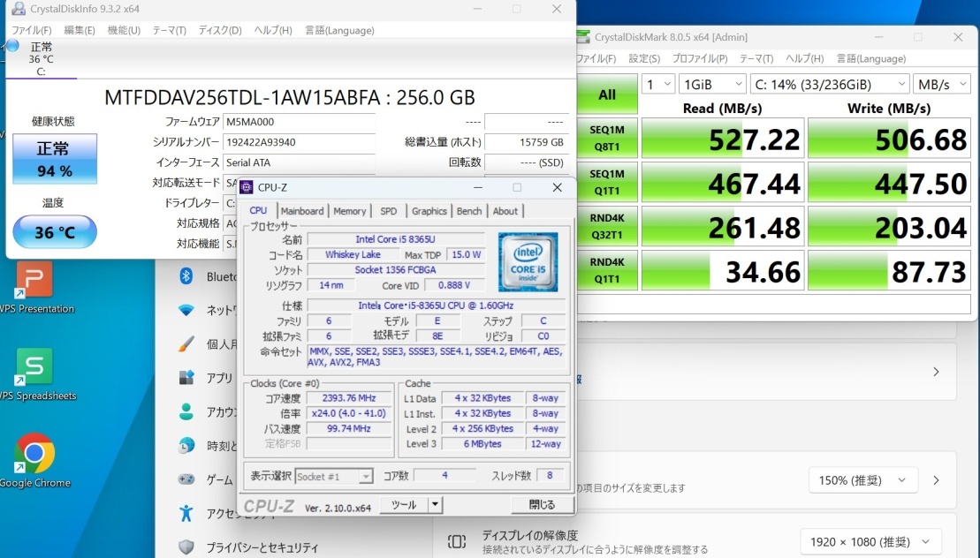
Task: Click the Serial ATA interface field
Action: pyautogui.click(x=299, y=162)
